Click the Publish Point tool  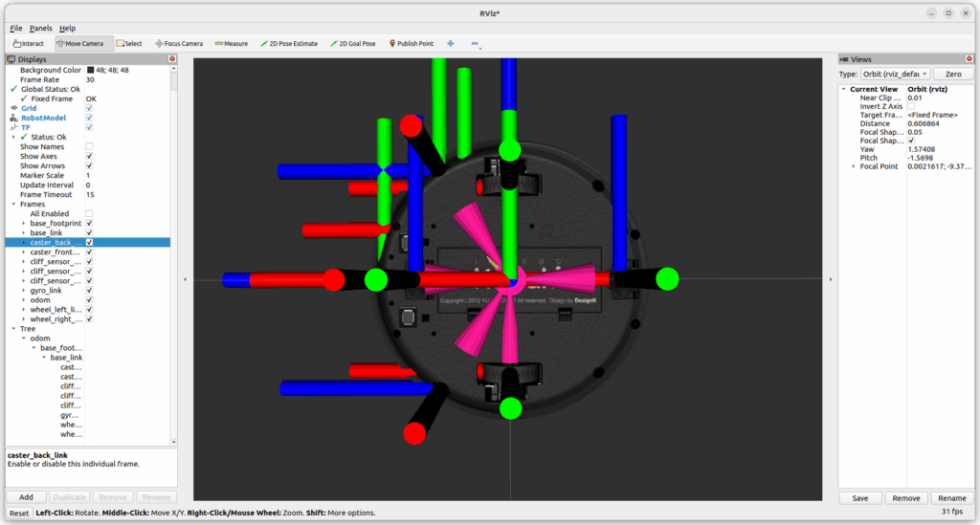pyautogui.click(x=412, y=43)
